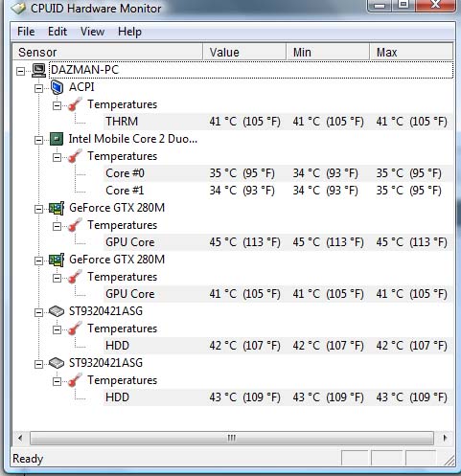Open the Help menu
Screen dimensions: 461x476
click(x=129, y=32)
